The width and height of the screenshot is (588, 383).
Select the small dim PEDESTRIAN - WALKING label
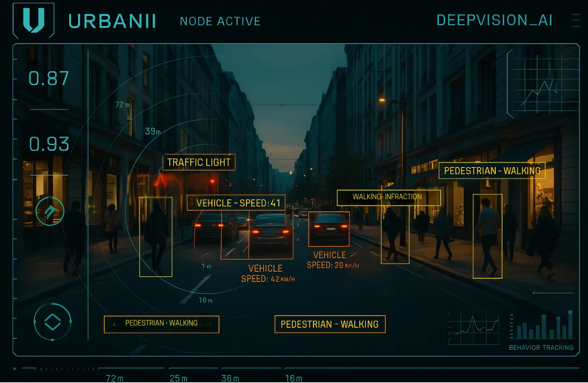161,324
